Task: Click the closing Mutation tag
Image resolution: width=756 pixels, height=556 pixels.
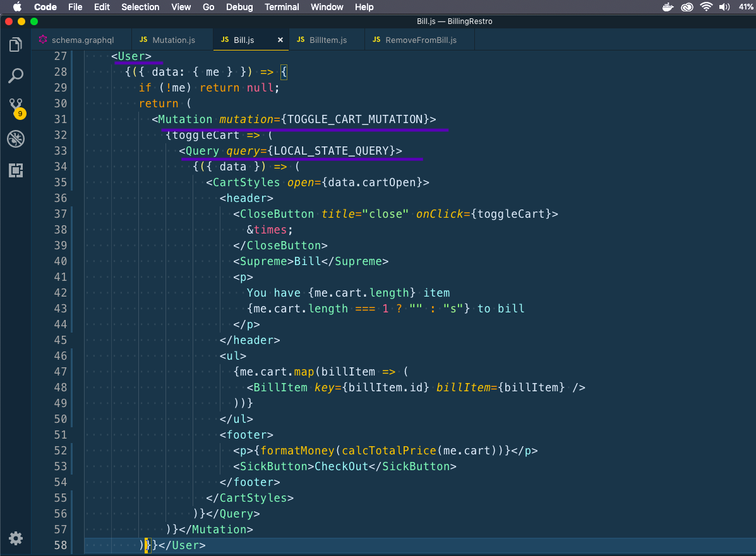Action: coord(215,529)
